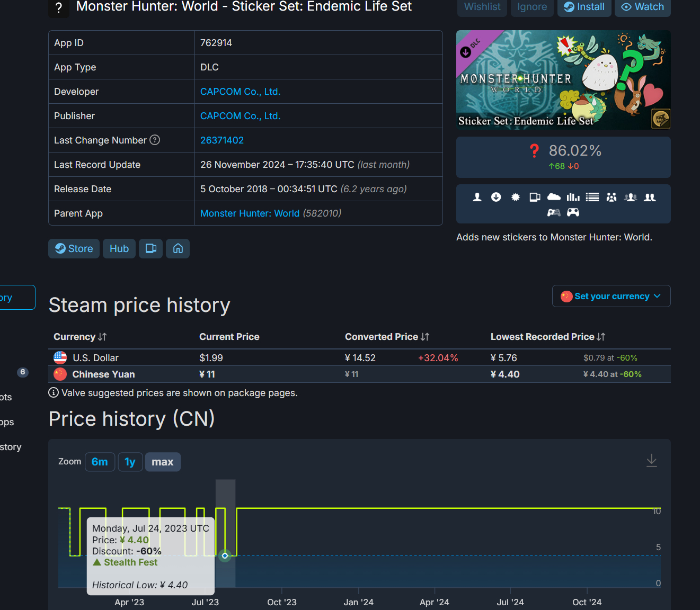700x610 pixels.
Task: Click the Single-player feature icon
Action: tap(477, 198)
